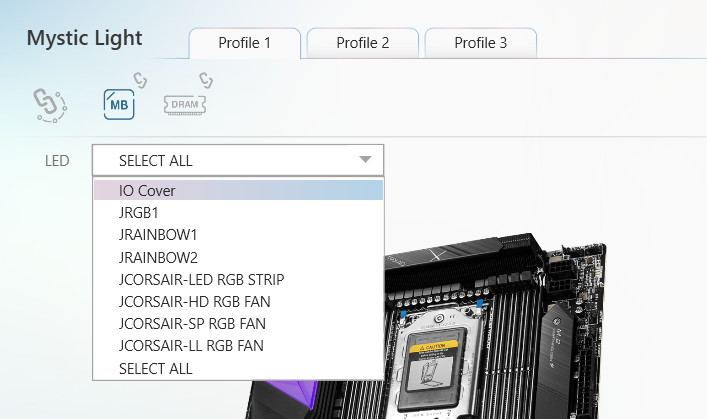Select the DRAM memory device icon

(184, 103)
